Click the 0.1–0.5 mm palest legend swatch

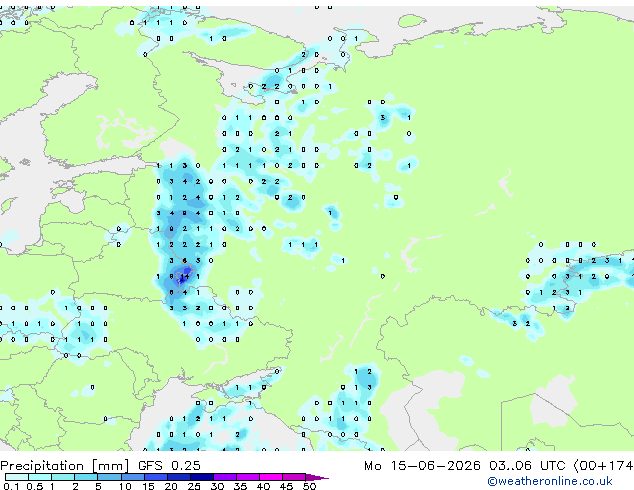17,477
